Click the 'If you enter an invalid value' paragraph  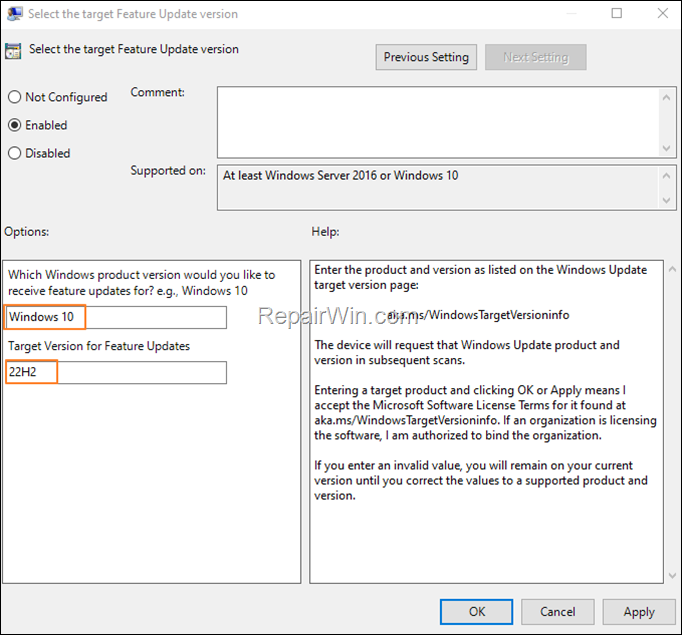pyautogui.click(x=481, y=480)
